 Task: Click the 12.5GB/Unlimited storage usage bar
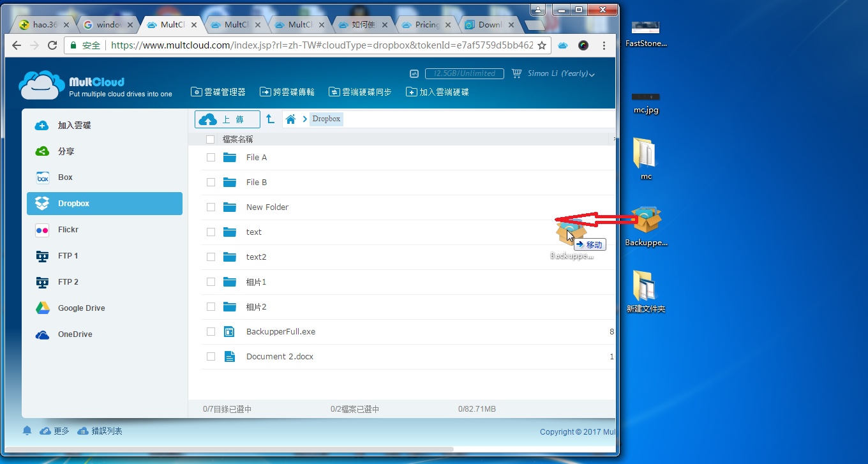coord(465,73)
